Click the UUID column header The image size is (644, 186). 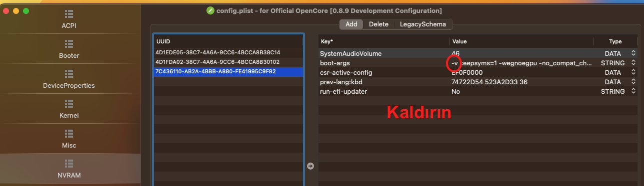coord(228,41)
